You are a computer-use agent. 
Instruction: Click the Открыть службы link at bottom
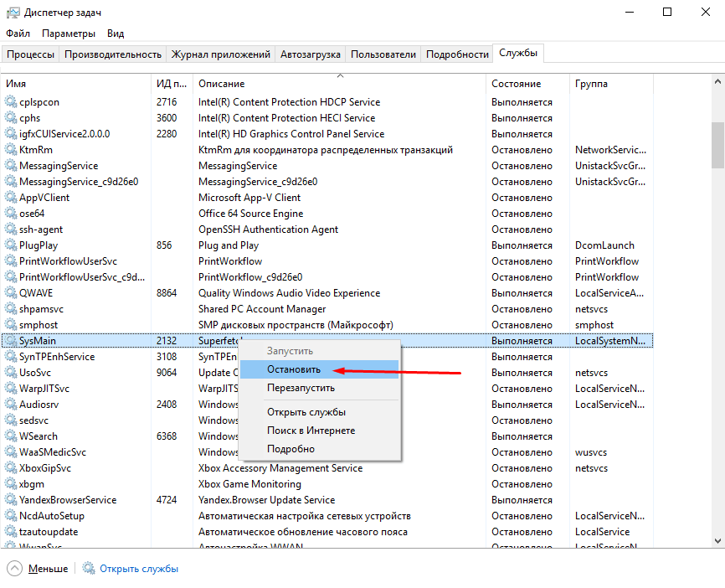(139, 569)
